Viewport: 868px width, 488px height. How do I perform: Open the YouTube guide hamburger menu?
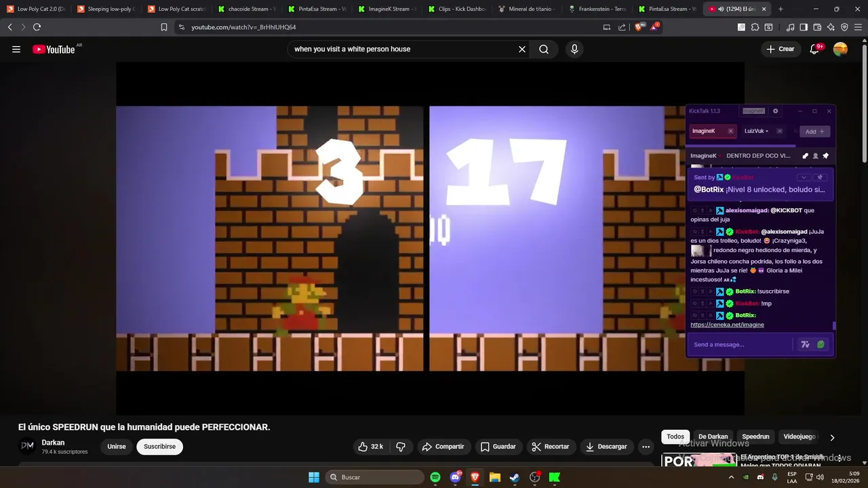coord(16,49)
